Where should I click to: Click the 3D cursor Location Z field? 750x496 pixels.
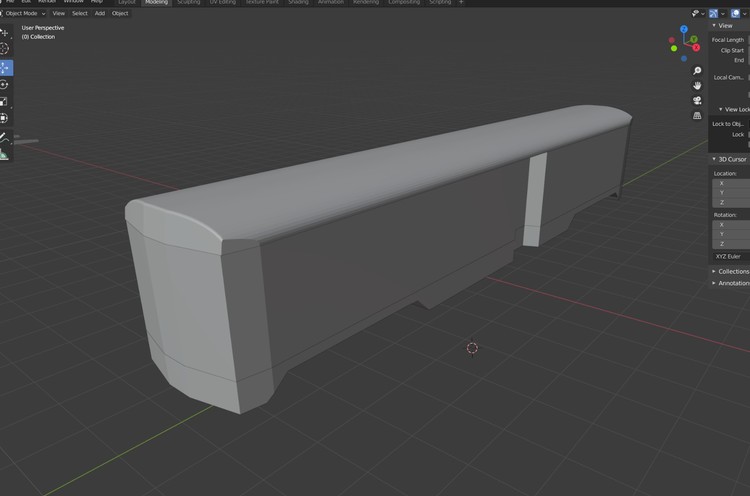(731, 202)
